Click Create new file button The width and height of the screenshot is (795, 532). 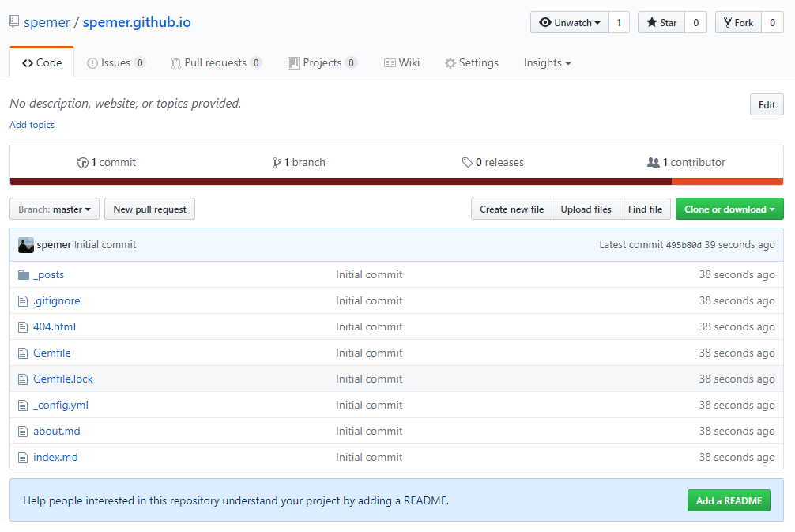tap(511, 209)
